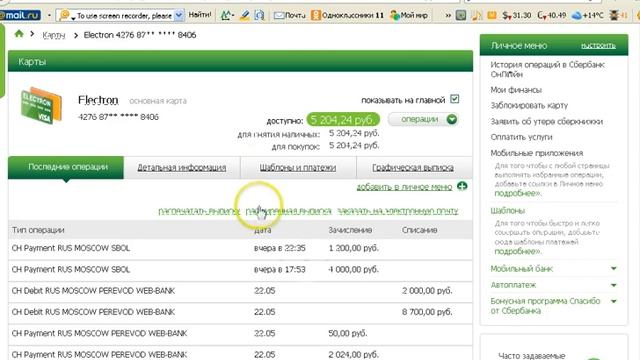Click the Electron card name heading
The width and height of the screenshot is (640, 360).
(x=98, y=100)
